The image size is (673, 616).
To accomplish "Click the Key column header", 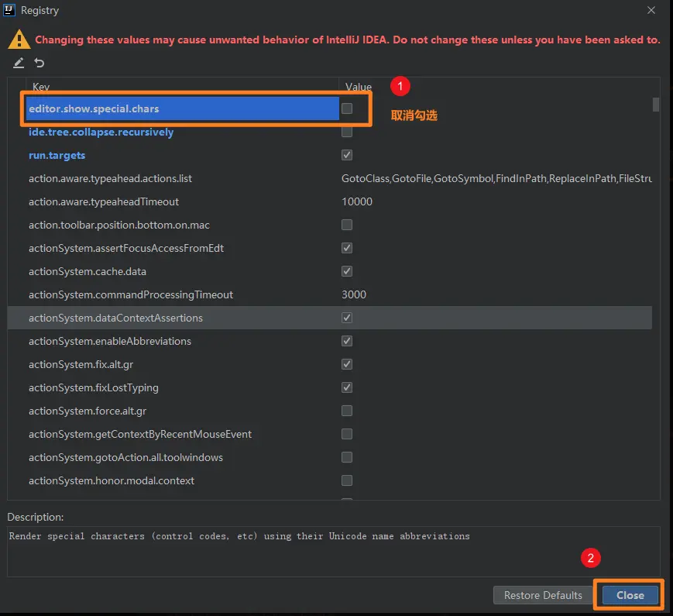I will coord(41,87).
